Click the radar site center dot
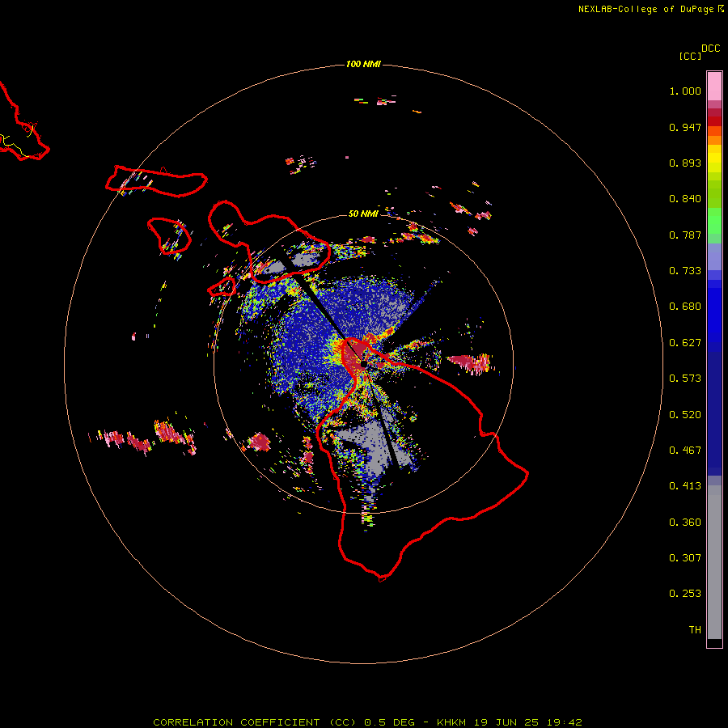Viewport: 728px width, 728px height. pos(363,363)
